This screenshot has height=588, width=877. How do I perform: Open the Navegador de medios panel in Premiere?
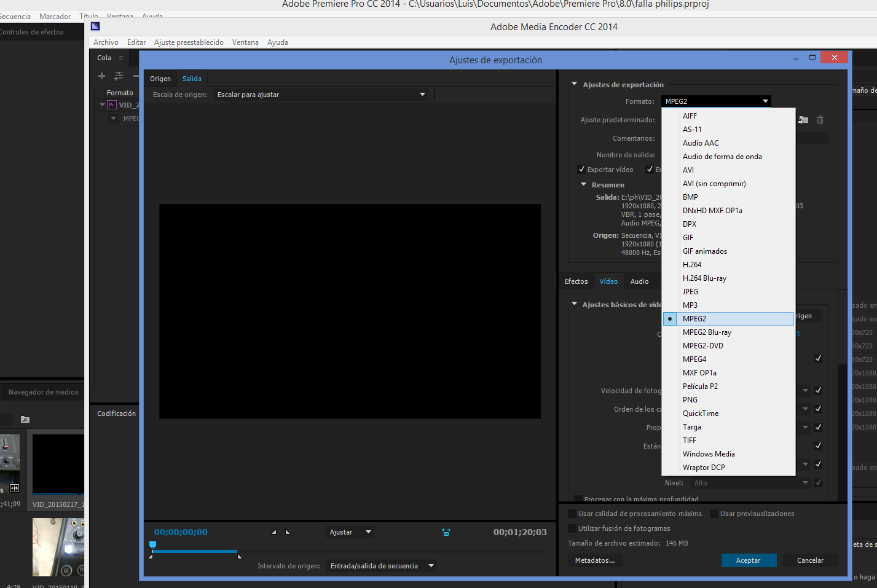click(43, 392)
